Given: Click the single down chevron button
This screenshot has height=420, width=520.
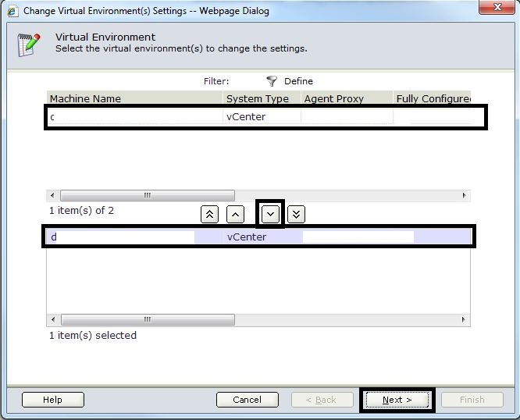Looking at the screenshot, I should tap(269, 213).
